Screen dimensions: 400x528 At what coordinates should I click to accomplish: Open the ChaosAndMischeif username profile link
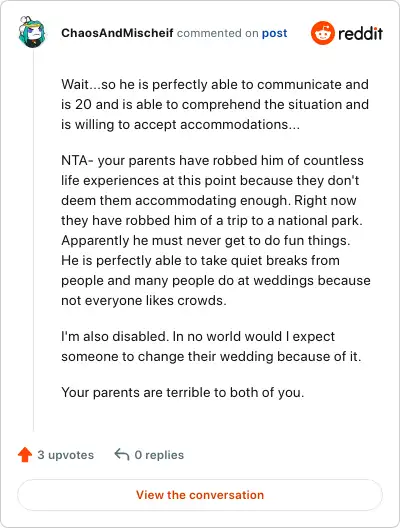pos(117,33)
